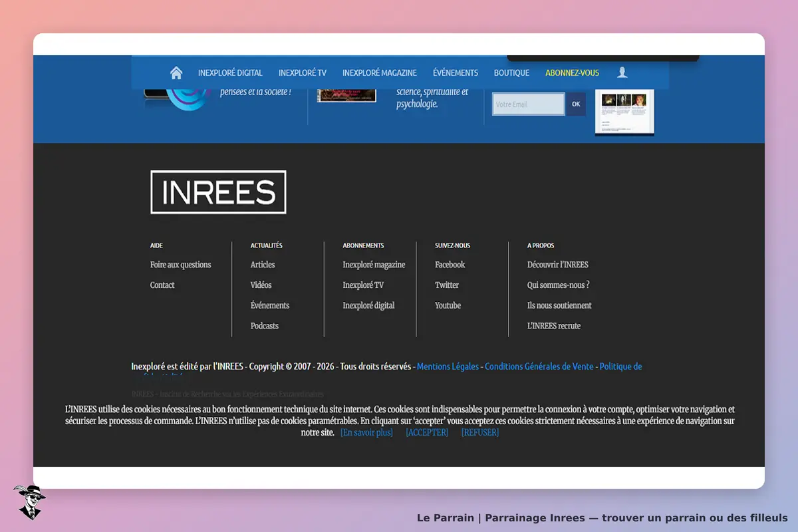The height and width of the screenshot is (532, 798).
Task: Open Foire aux questions link
Action: tap(180, 265)
